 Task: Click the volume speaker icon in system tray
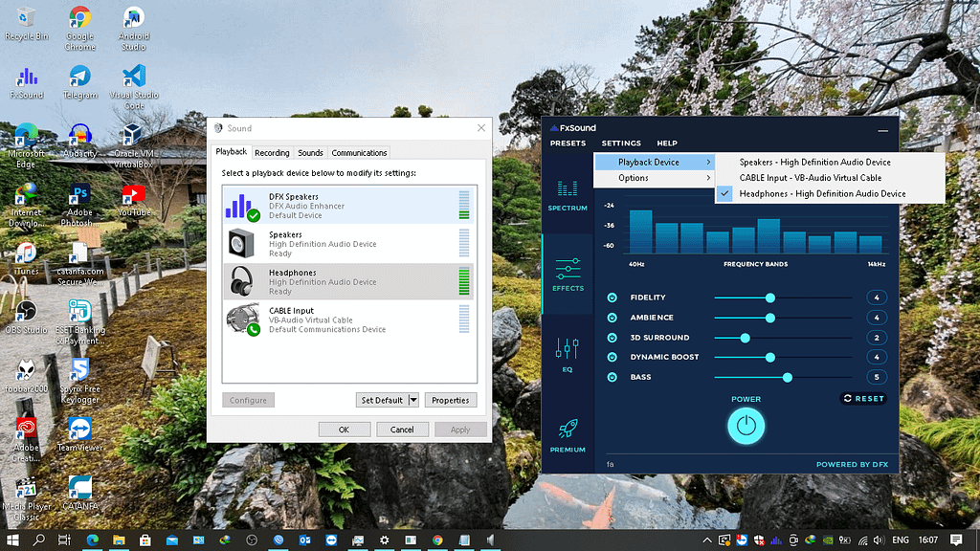879,540
